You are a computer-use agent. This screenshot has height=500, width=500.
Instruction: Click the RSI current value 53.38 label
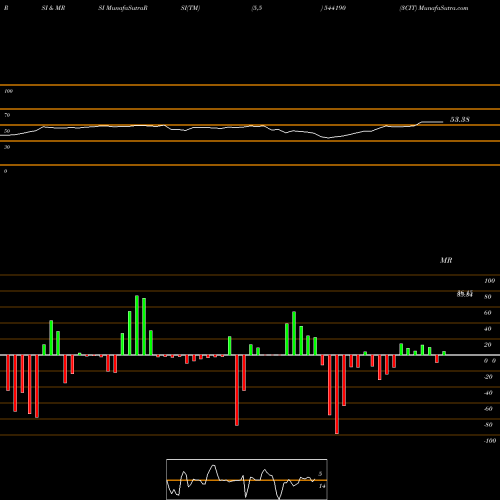coord(460,119)
